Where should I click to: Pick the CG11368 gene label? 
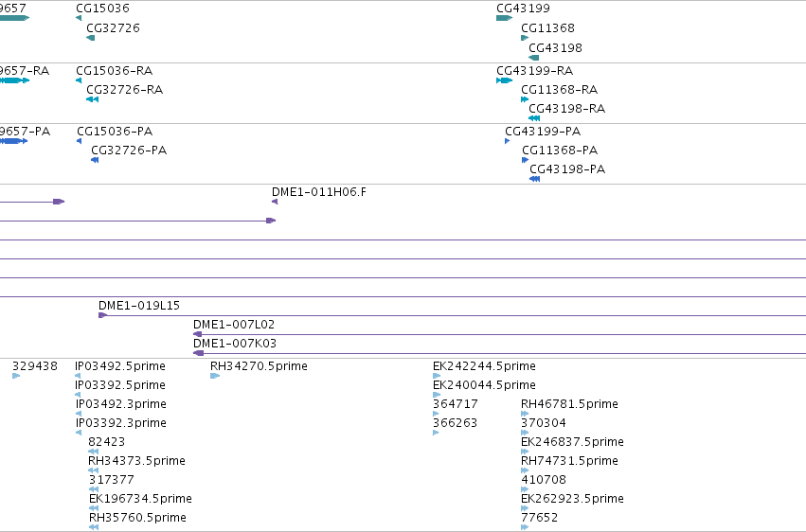547,27
